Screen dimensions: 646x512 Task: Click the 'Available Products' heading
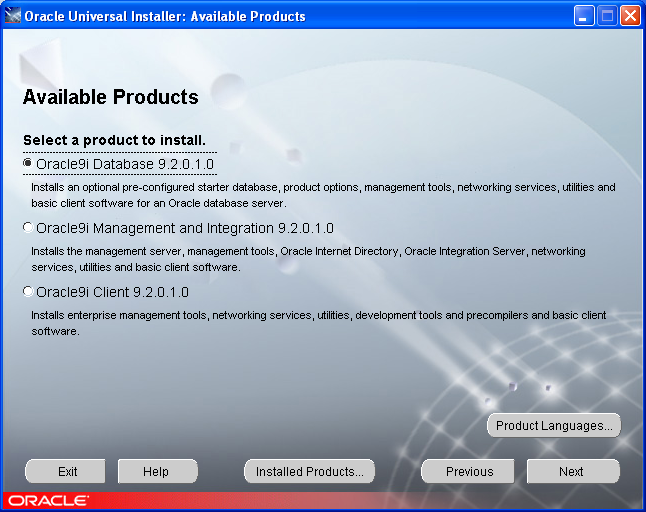coord(110,97)
